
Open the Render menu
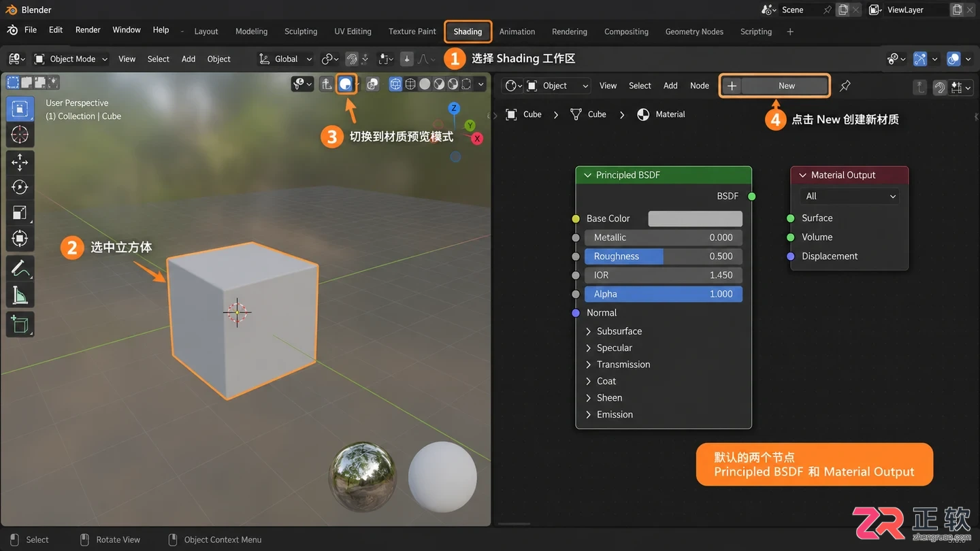[x=88, y=30]
